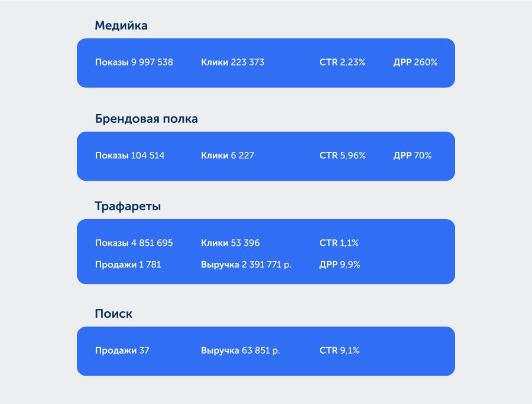The height and width of the screenshot is (404, 532).
Task: Click Показы 4 851 695 in Трафареты
Action: click(x=134, y=243)
